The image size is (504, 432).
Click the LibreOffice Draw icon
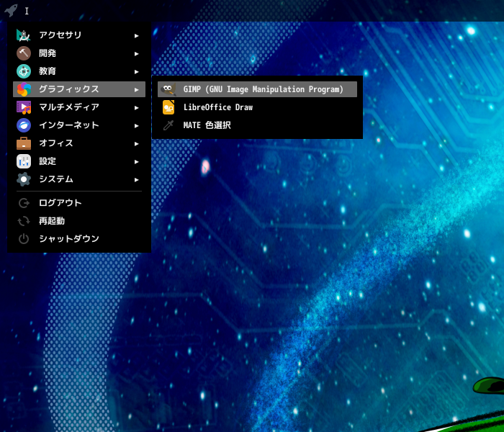168,107
